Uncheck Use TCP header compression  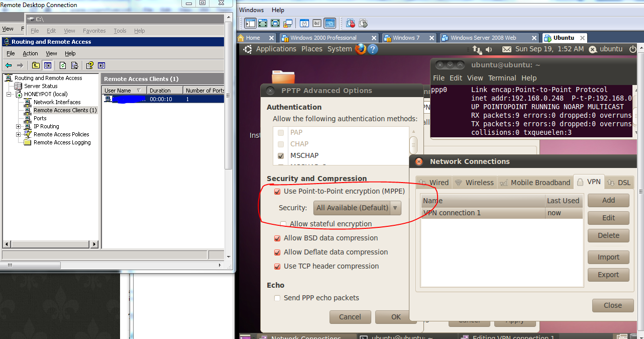pyautogui.click(x=277, y=267)
